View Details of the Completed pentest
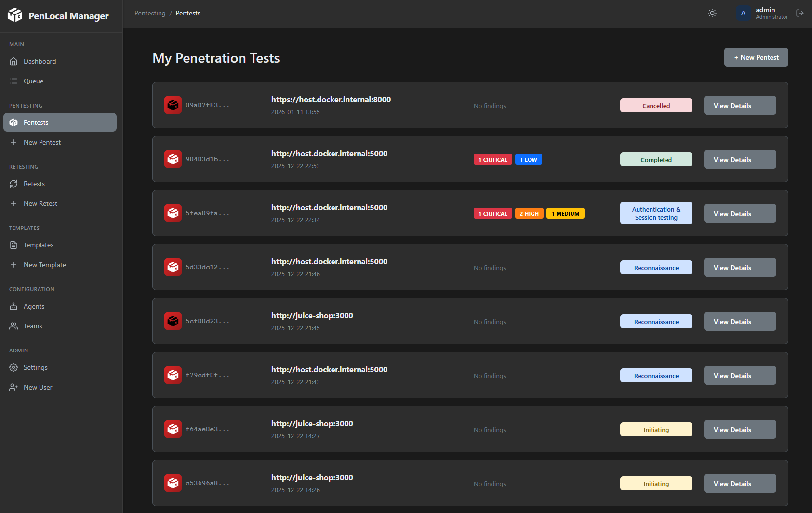 pos(740,159)
